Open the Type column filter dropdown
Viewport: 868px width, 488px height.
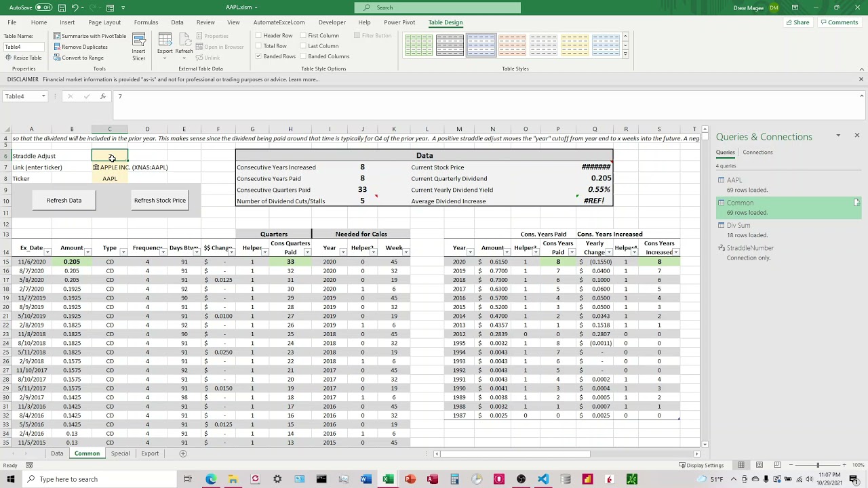(x=123, y=252)
